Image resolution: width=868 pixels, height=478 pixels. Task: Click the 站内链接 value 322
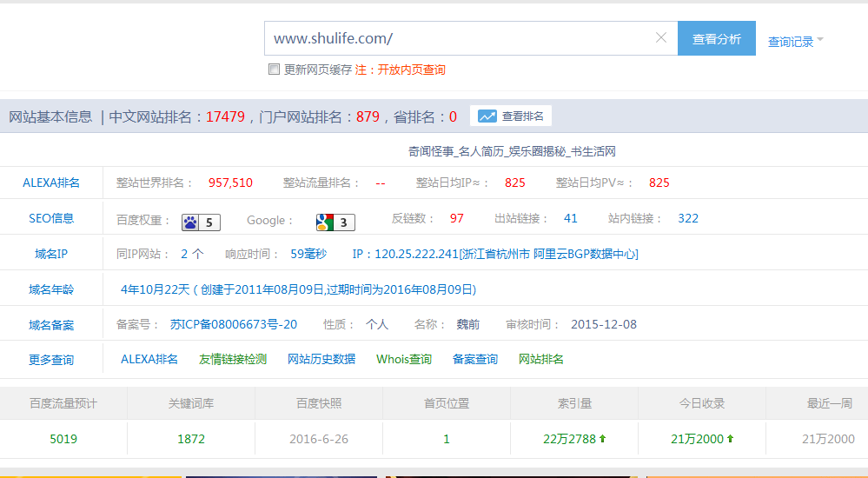688,218
